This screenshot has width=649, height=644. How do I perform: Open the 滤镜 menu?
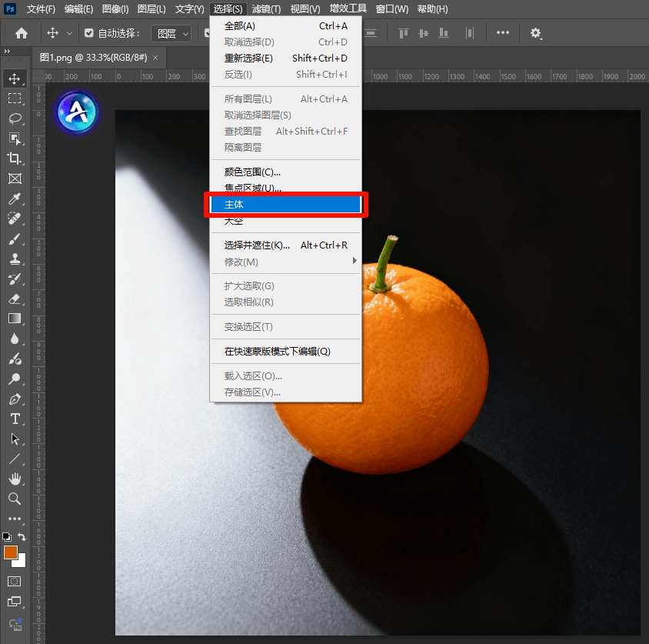pos(265,8)
